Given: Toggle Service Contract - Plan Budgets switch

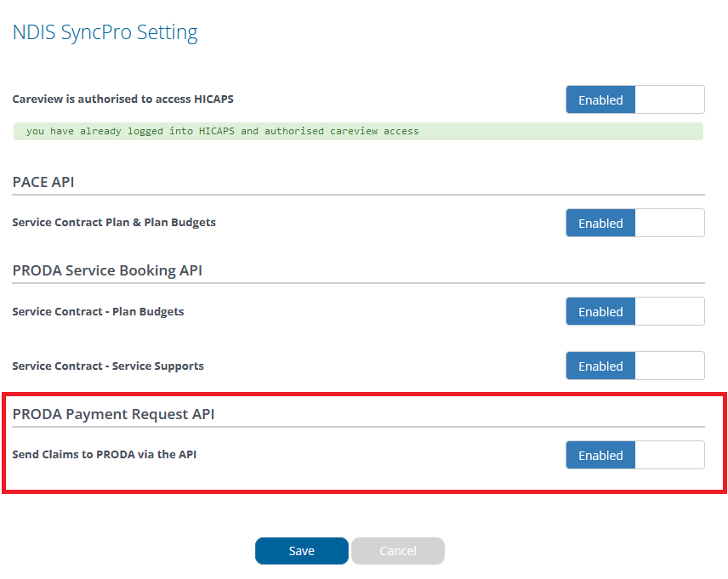Looking at the screenshot, I should click(x=635, y=311).
